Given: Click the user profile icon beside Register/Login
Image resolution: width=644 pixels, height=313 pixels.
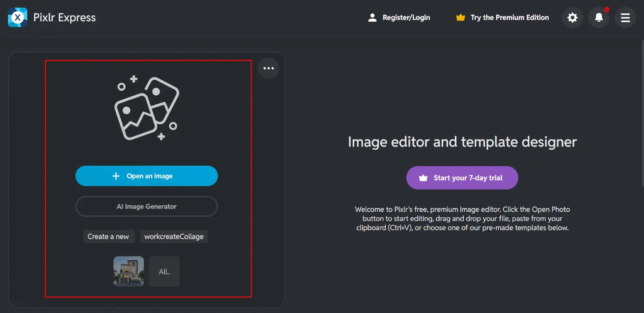Looking at the screenshot, I should 373,17.
